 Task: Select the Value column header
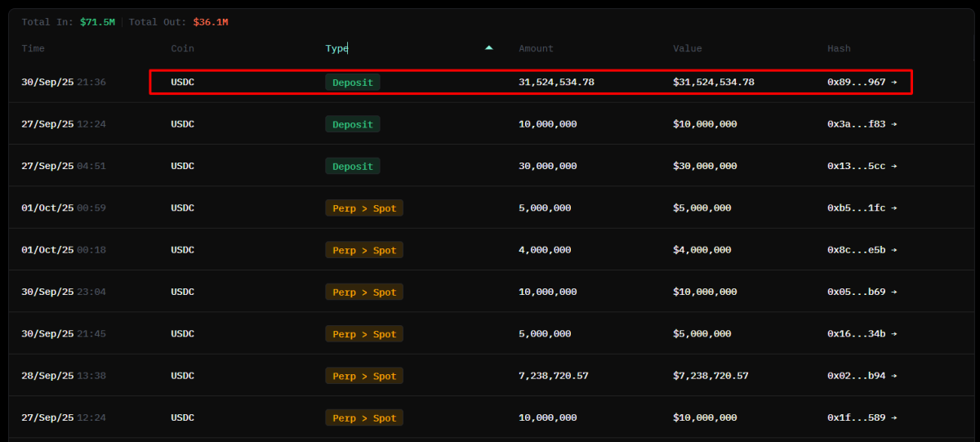(687, 49)
